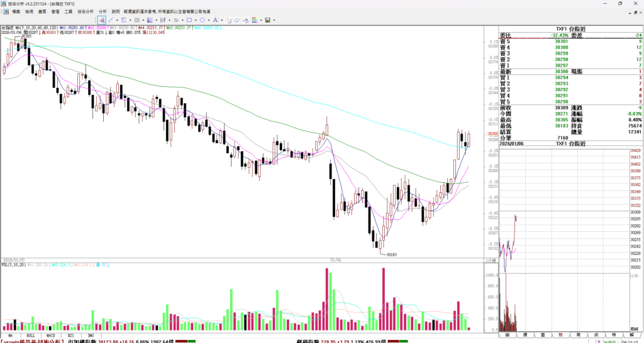Choose the ellipse drawing tool
This screenshot has width=644, height=343.
[x=203, y=20]
